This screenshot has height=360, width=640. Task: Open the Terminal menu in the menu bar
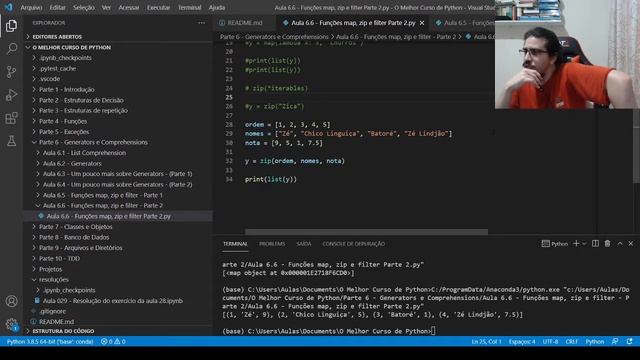189,7
